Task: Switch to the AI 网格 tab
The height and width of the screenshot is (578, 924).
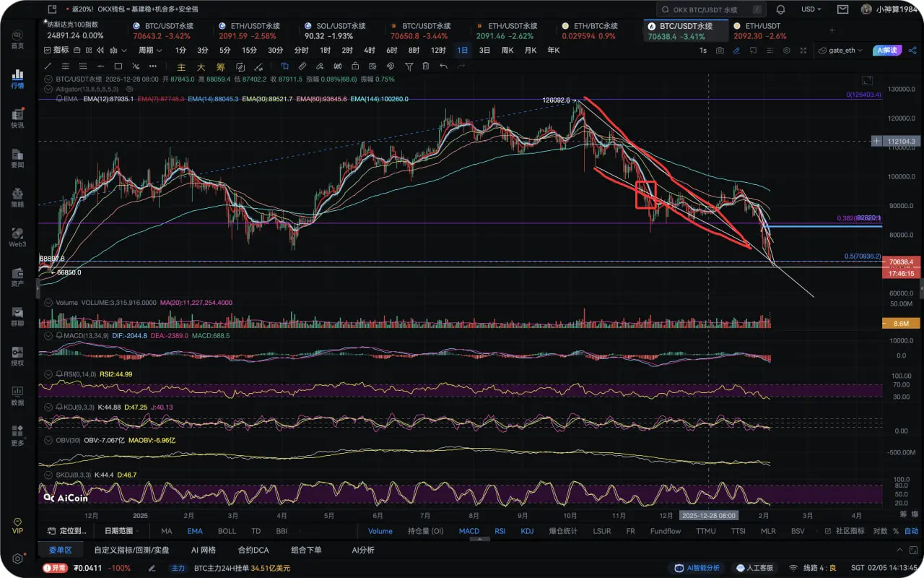Action: coord(204,550)
